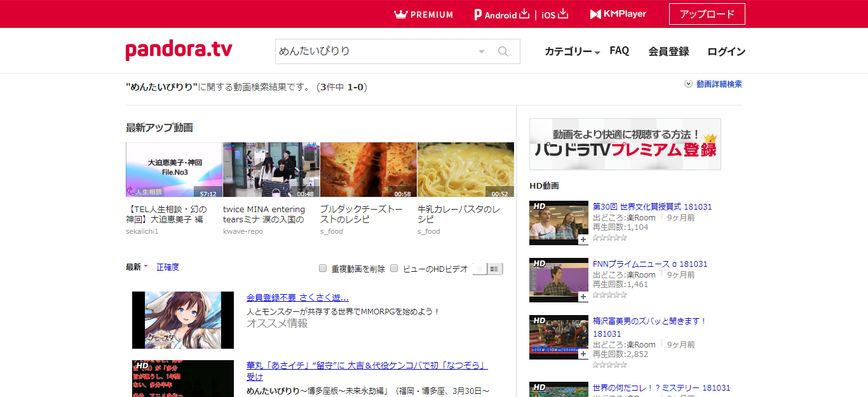868x397 pixels.
Task: Open 華丸「あさイチ」"留守"に video link
Action: [x=367, y=371]
